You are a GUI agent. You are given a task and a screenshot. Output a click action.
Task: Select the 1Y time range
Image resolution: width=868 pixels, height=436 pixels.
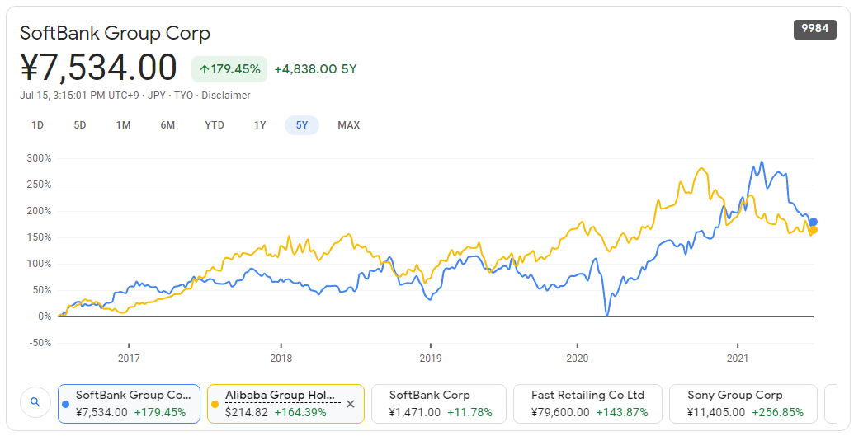[x=260, y=125]
